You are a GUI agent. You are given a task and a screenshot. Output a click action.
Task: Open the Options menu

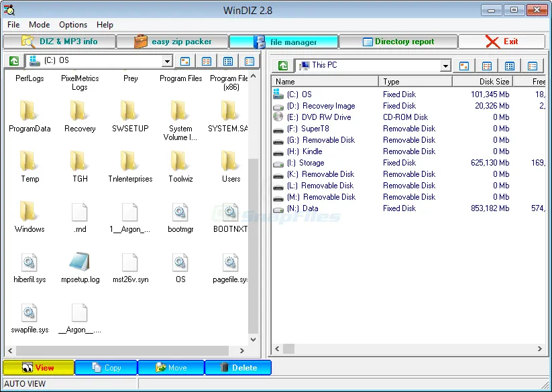73,25
